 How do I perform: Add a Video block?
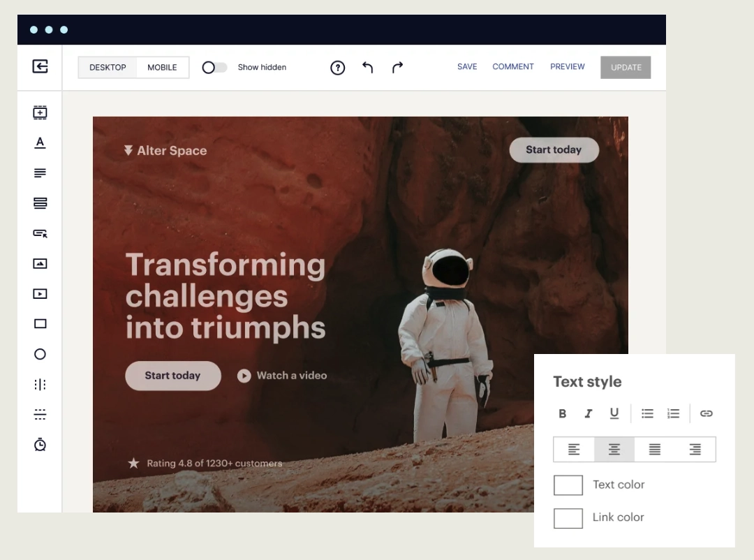tap(40, 293)
